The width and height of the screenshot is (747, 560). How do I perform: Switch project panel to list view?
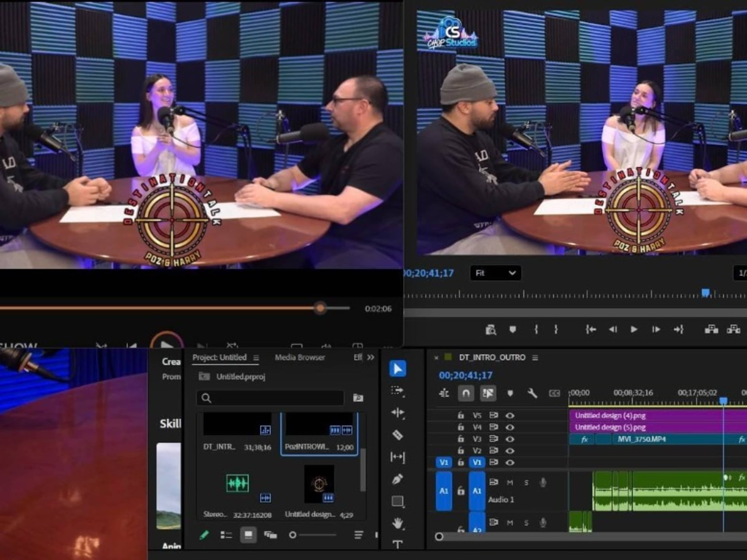(226, 535)
